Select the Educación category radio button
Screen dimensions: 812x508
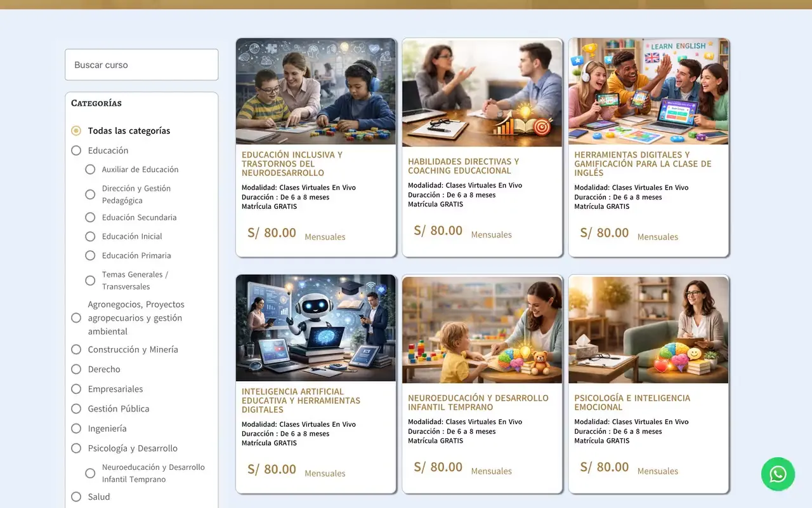coord(76,150)
